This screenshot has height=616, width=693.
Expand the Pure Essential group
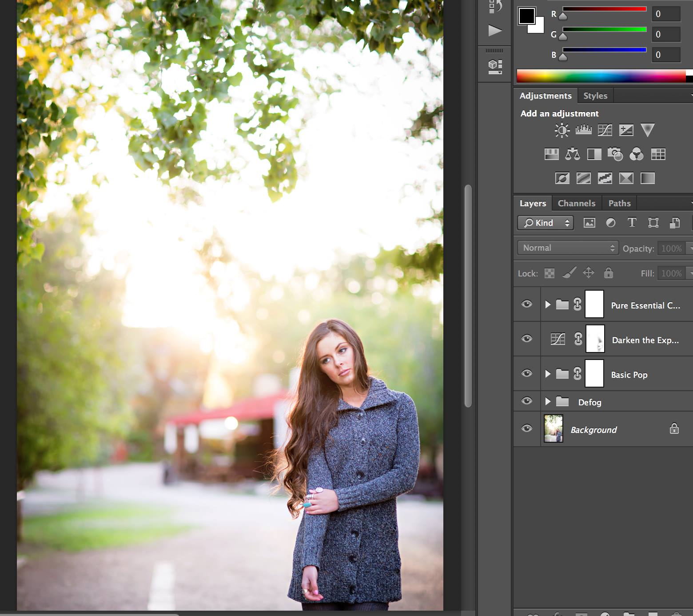(x=548, y=304)
